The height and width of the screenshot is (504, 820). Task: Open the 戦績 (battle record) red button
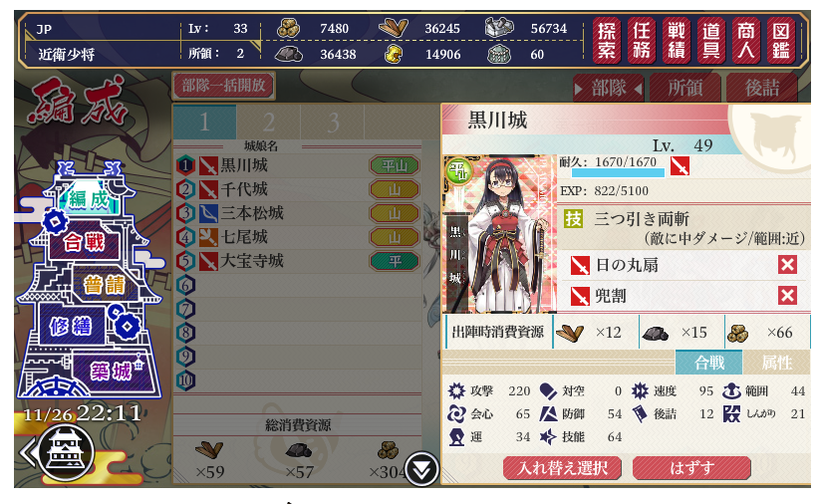pyautogui.click(x=677, y=40)
